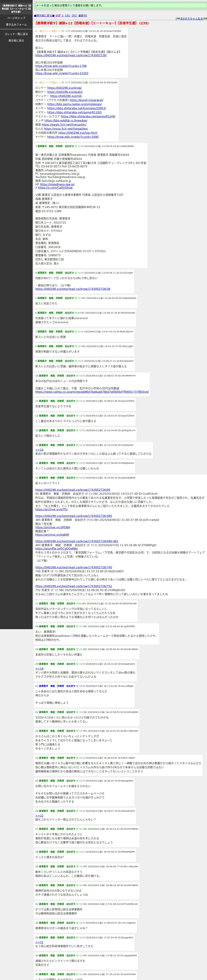Jump to 書き込みフォーム from the sidebar
The image size is (207, 980).
16,24
